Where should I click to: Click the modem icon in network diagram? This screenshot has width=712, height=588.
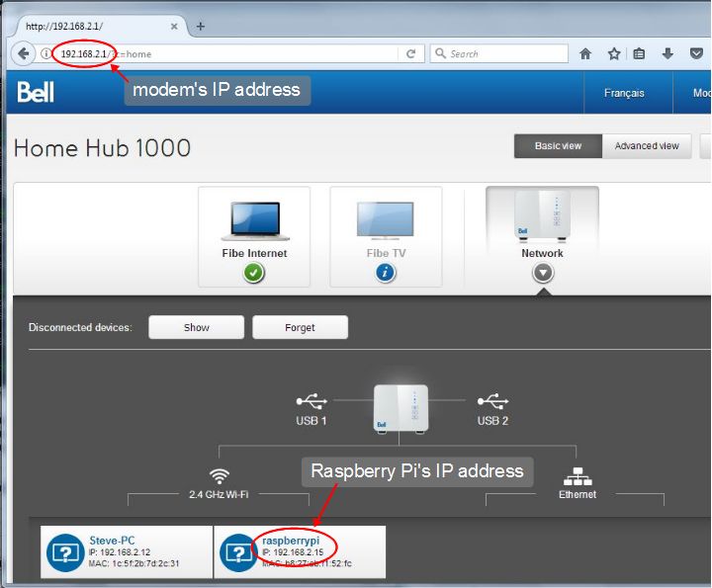(400, 409)
